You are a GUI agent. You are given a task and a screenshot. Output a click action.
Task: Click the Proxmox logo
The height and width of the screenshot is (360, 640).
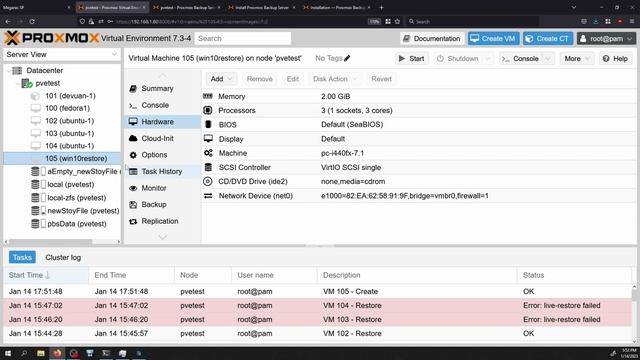point(52,38)
